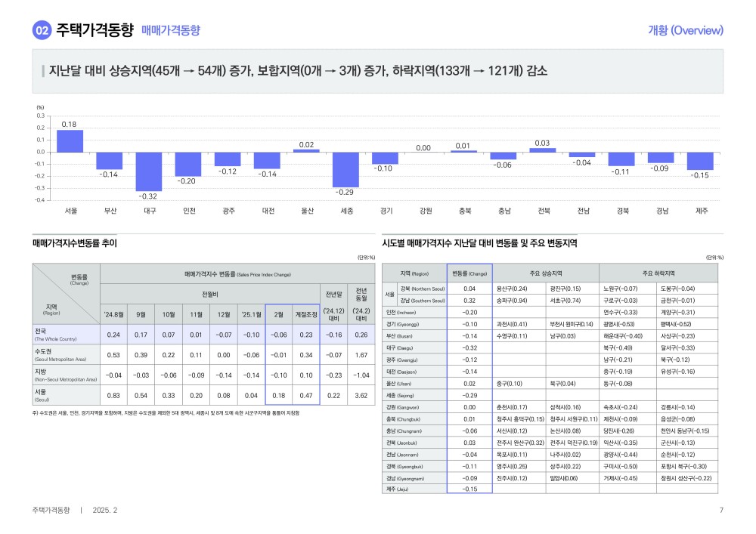756x534 pixels.
Task: Pick the 제주 bar labeled -0.15
Action: tap(699, 161)
